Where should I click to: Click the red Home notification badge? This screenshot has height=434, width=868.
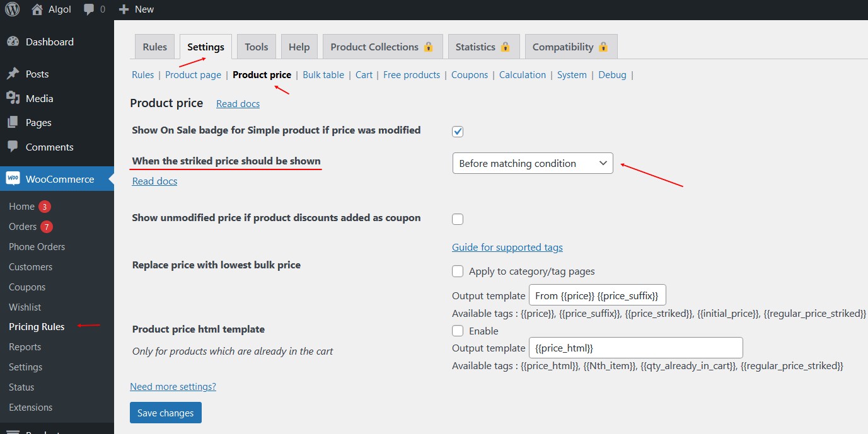[44, 207]
